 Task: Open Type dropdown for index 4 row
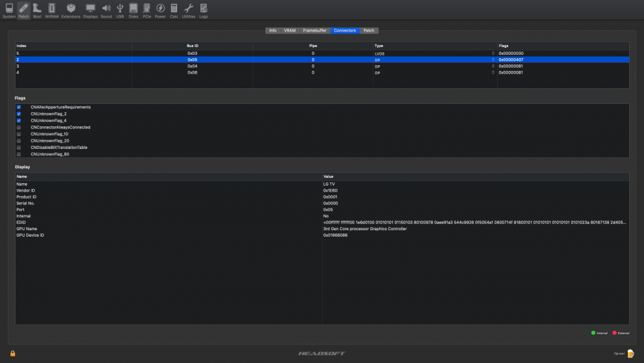pos(493,73)
